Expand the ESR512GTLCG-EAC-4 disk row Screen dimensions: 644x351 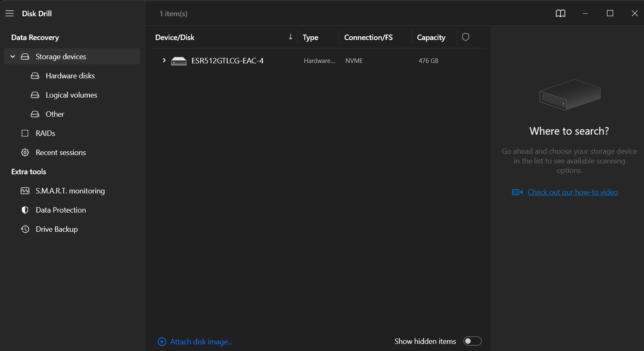coord(164,61)
